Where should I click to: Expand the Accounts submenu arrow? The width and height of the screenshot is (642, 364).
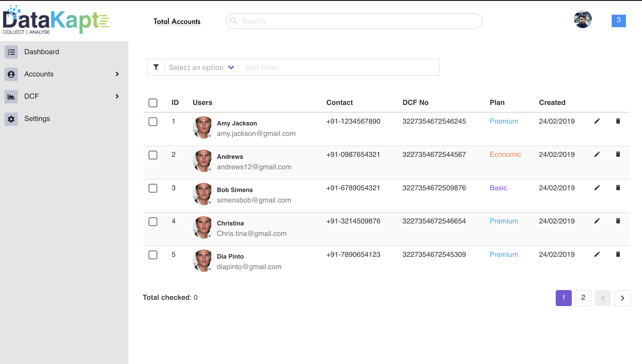117,74
